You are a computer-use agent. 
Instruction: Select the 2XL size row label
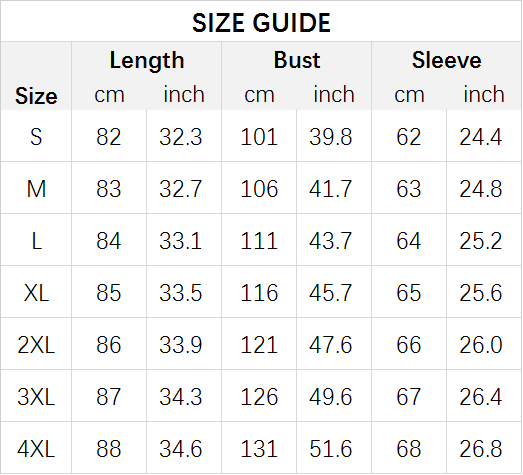tap(36, 345)
